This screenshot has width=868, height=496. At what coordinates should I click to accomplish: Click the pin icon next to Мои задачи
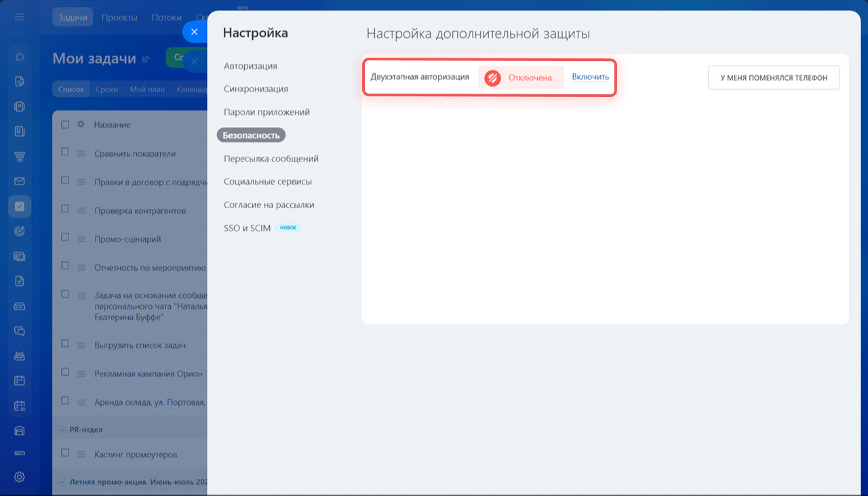(x=144, y=60)
